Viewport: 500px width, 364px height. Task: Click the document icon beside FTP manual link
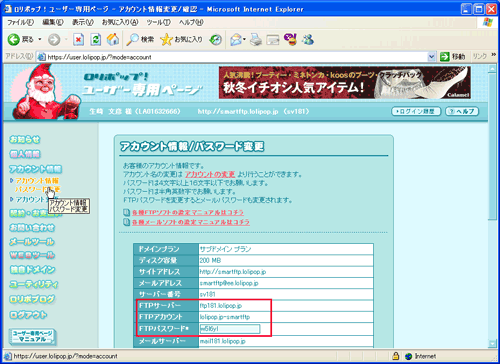(126, 212)
